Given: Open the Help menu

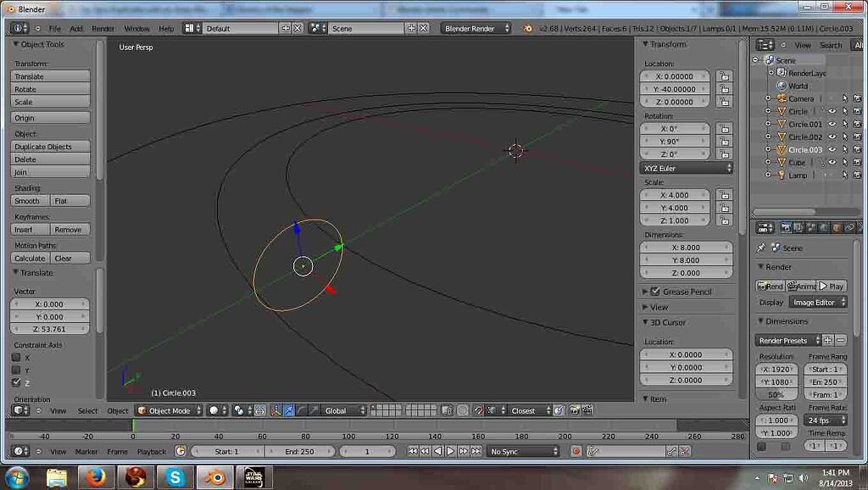Looking at the screenshot, I should [x=166, y=28].
